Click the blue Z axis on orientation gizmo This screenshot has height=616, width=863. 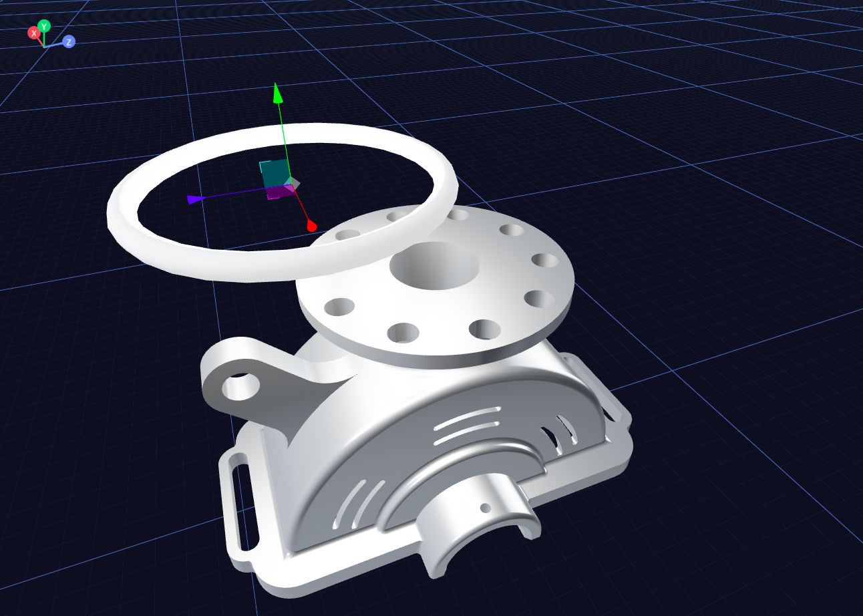click(69, 41)
